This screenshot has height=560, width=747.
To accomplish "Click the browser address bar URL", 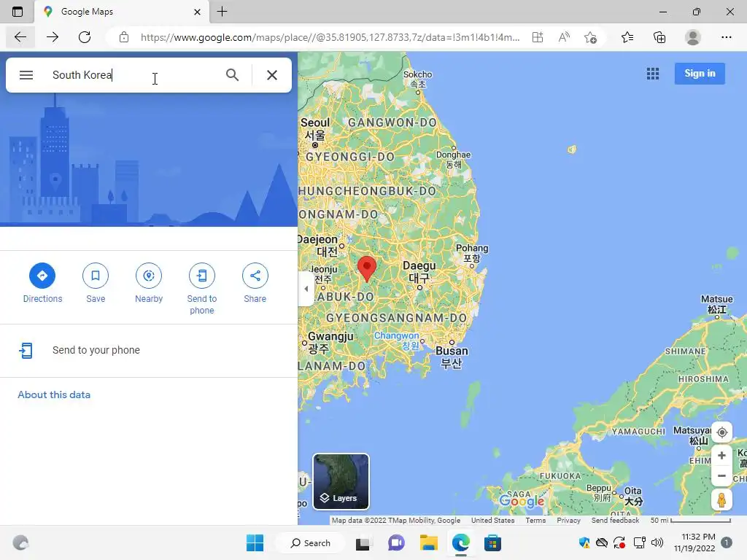I will coord(330,37).
